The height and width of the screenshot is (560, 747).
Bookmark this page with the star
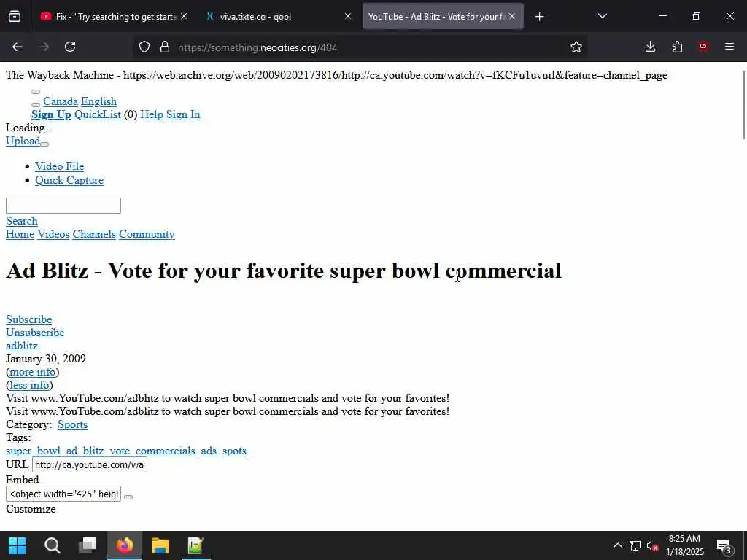click(576, 47)
